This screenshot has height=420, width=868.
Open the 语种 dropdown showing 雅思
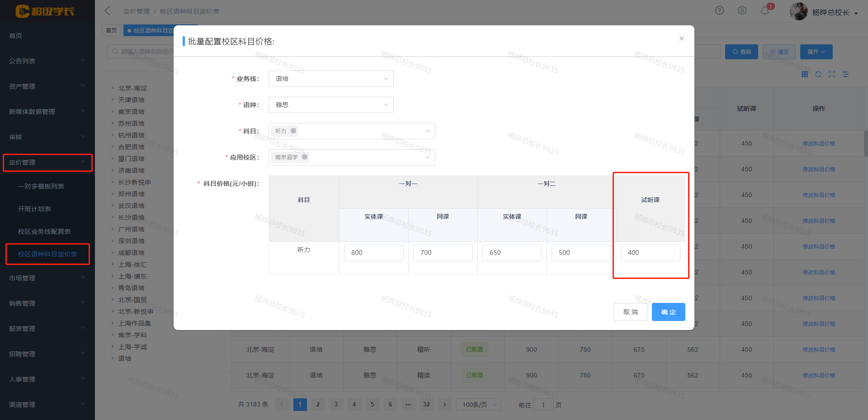click(330, 104)
